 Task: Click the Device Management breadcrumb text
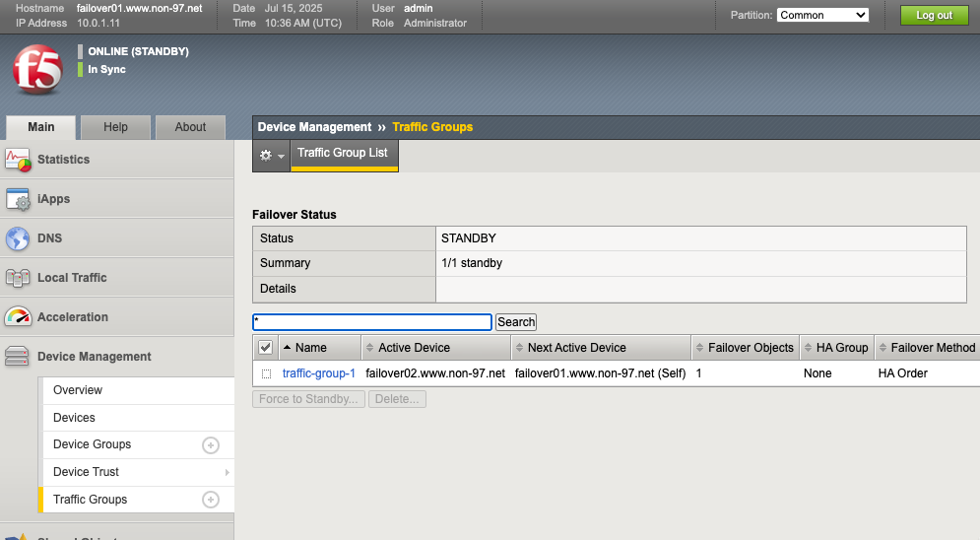(314, 127)
